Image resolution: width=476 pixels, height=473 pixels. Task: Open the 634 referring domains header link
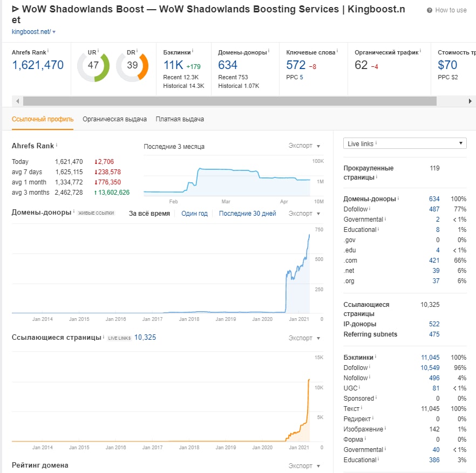[x=228, y=65]
